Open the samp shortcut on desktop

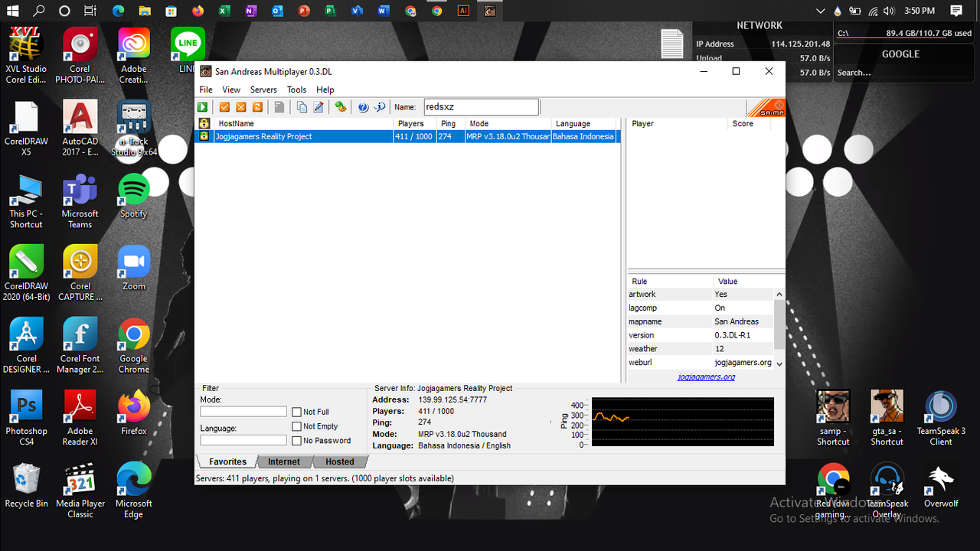833,418
